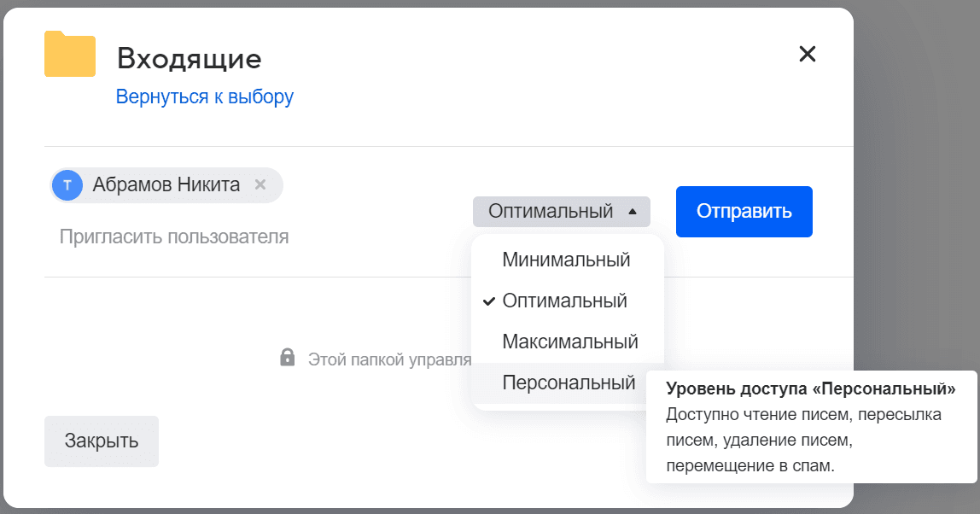Click the Этой папкой управля notice text
Screen dimensions: 980x514
tap(389, 359)
